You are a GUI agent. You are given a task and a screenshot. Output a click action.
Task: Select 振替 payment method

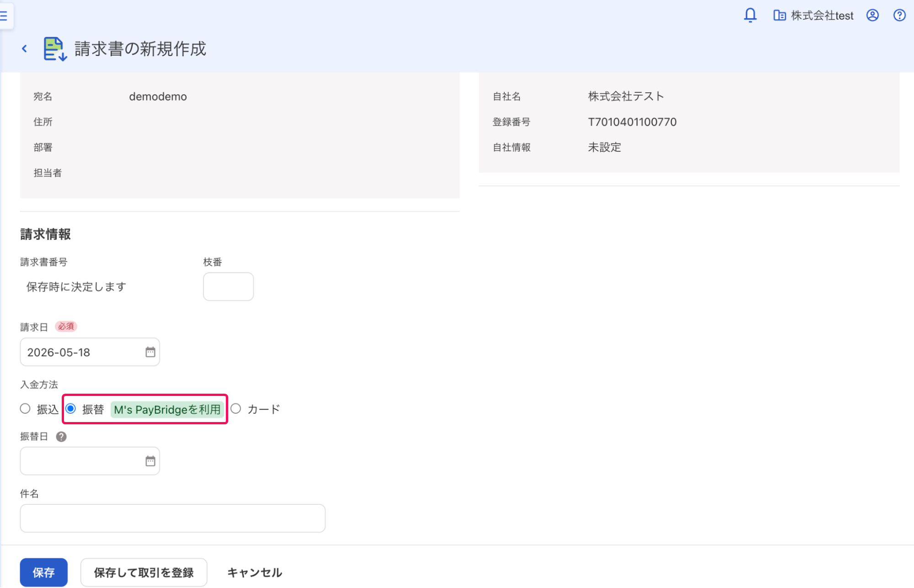(70, 409)
